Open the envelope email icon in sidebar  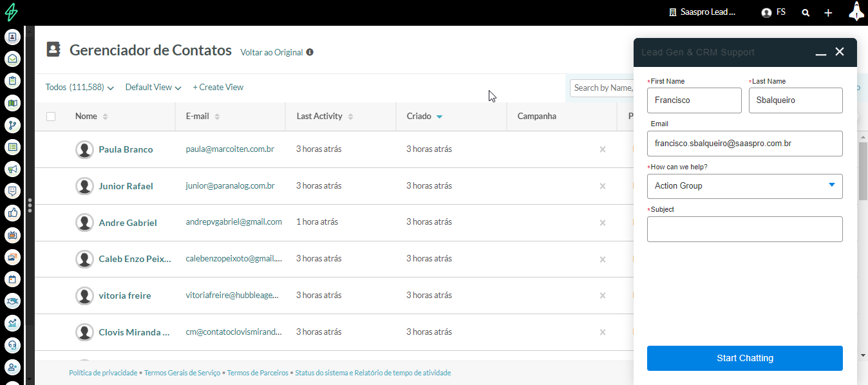point(12,59)
